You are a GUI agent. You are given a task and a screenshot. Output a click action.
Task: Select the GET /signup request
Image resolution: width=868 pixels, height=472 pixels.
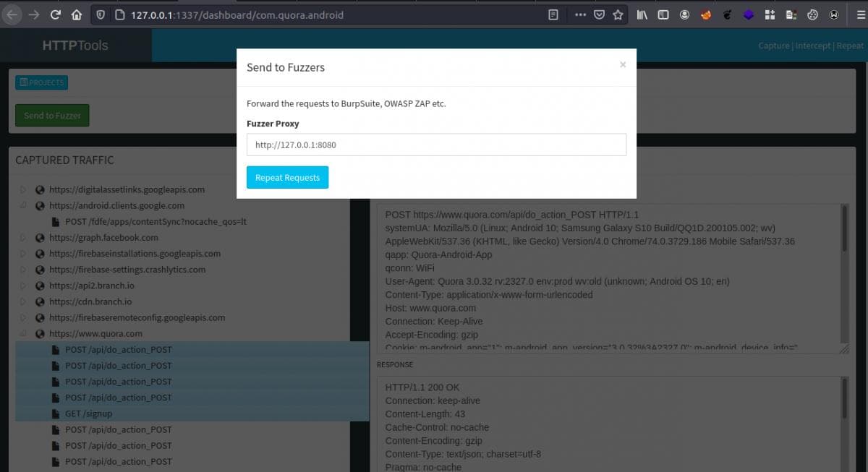(88, 413)
